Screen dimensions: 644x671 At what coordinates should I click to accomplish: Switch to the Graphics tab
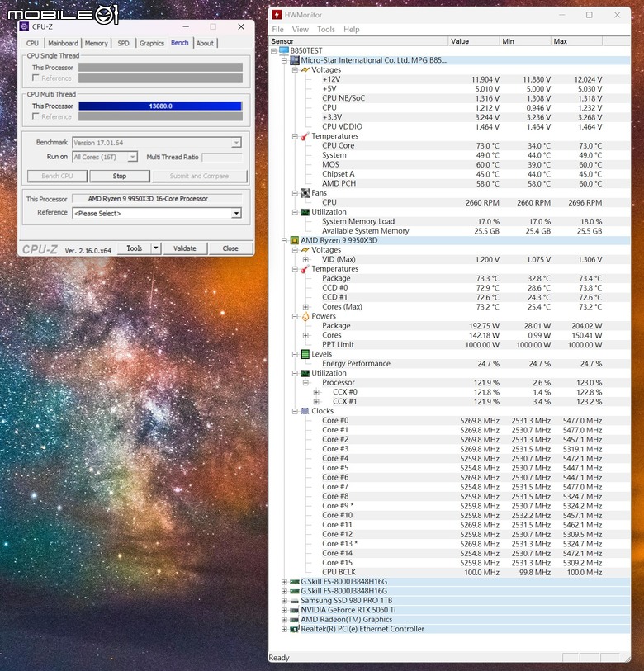(152, 43)
